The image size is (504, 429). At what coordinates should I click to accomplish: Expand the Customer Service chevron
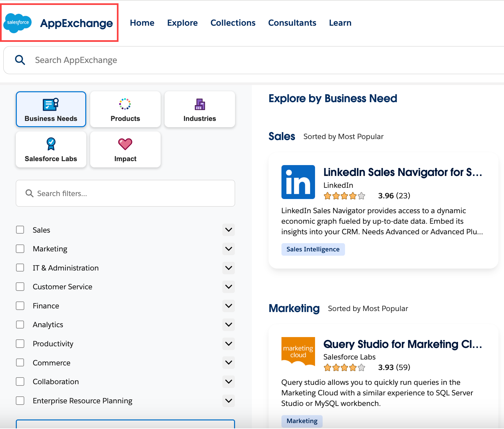pyautogui.click(x=228, y=287)
